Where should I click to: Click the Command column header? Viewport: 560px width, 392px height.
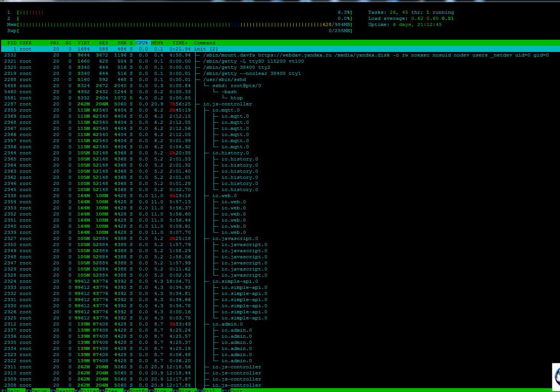[205, 43]
